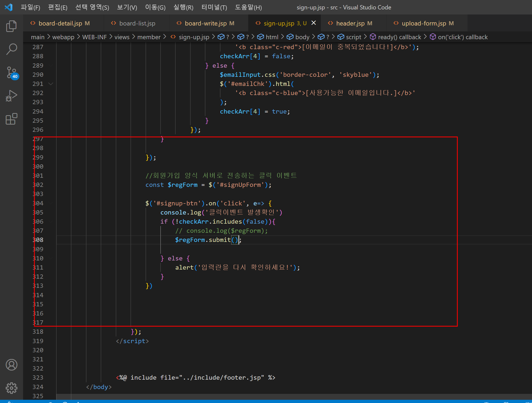Click the "alert('입력란을 다시 확인하세요!')" line
532x403 pixels.
[x=237, y=267]
